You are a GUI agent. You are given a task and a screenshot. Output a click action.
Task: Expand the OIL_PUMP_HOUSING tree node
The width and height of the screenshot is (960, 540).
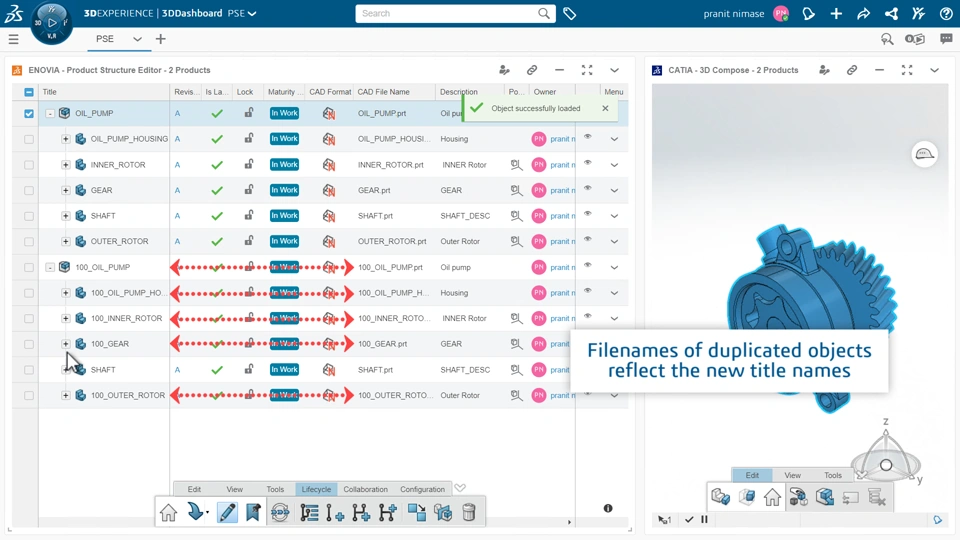tap(66, 139)
